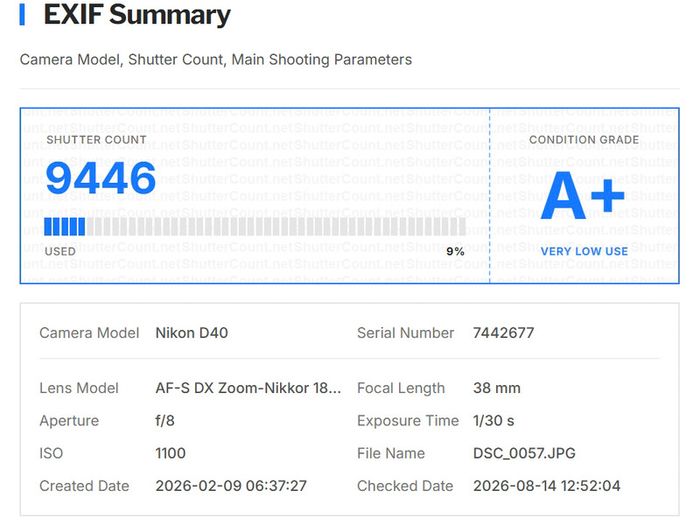
Task: Click the VERY LOW USE text
Action: click(584, 251)
